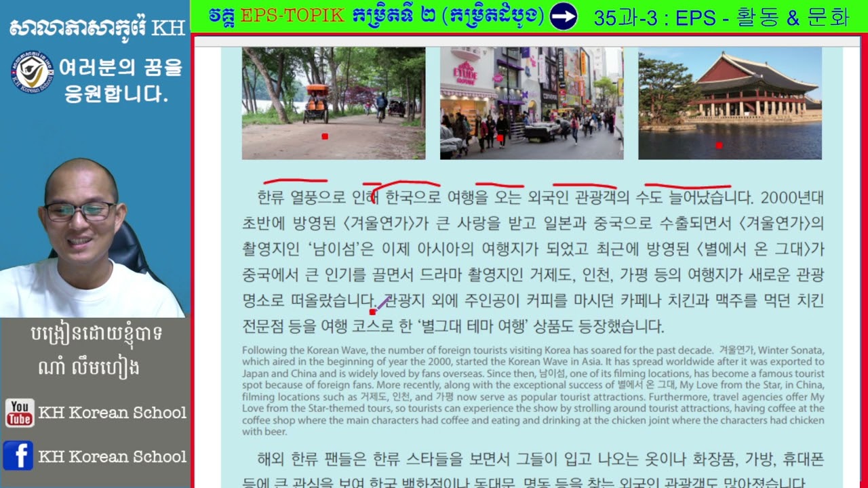This screenshot has width=868, height=488.
Task: Open the Nami Island path photo
Action: 334,103
